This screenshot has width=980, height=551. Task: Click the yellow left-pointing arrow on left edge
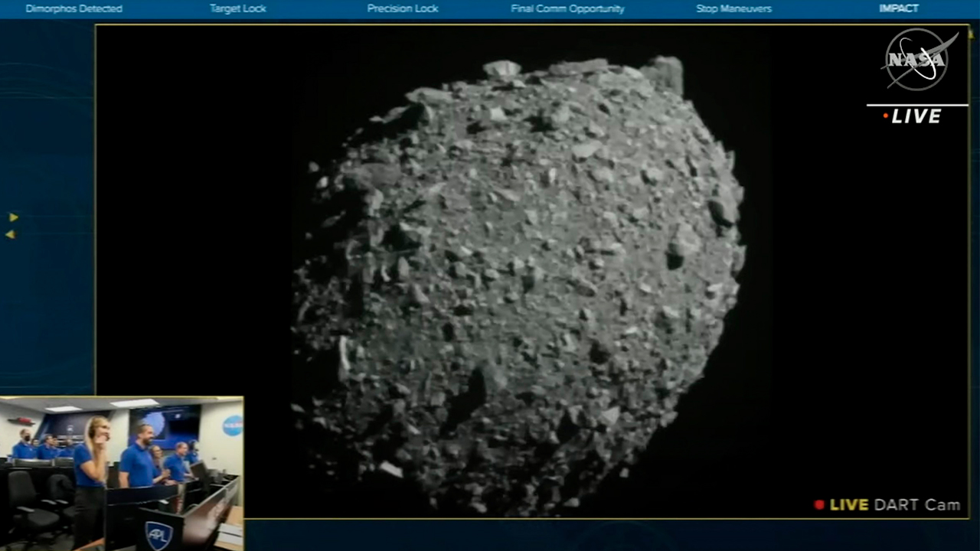[x=10, y=234]
